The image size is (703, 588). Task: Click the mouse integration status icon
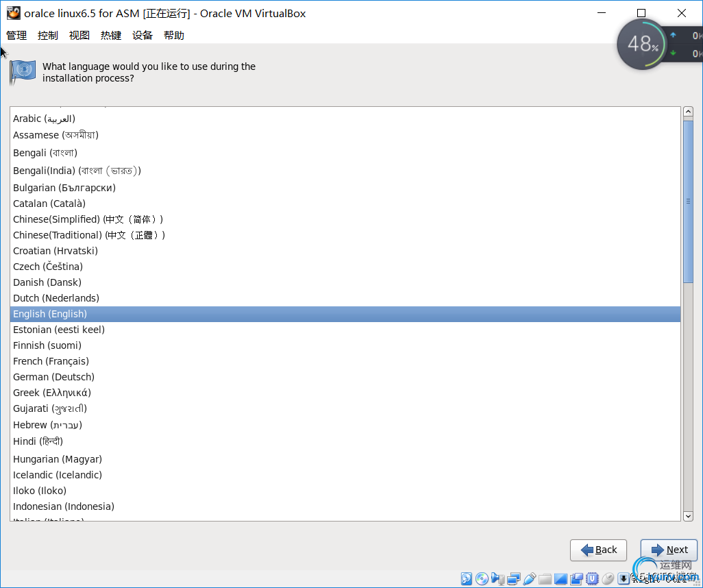coord(608,578)
